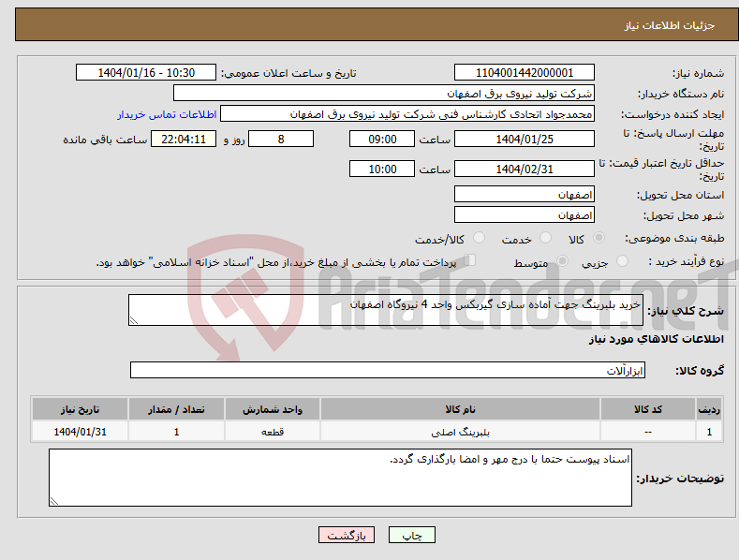Toggle the اسناد خزانه اسلامی payment checkbox

[x=470, y=260]
